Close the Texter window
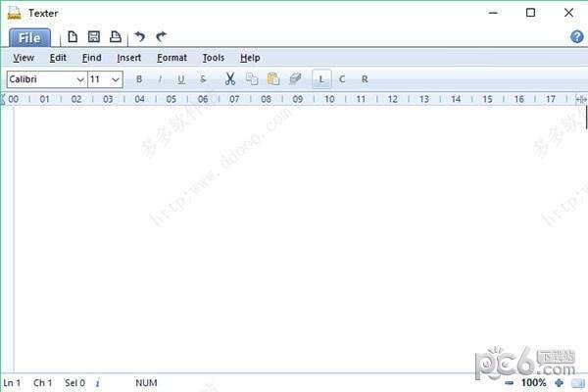 568,13
